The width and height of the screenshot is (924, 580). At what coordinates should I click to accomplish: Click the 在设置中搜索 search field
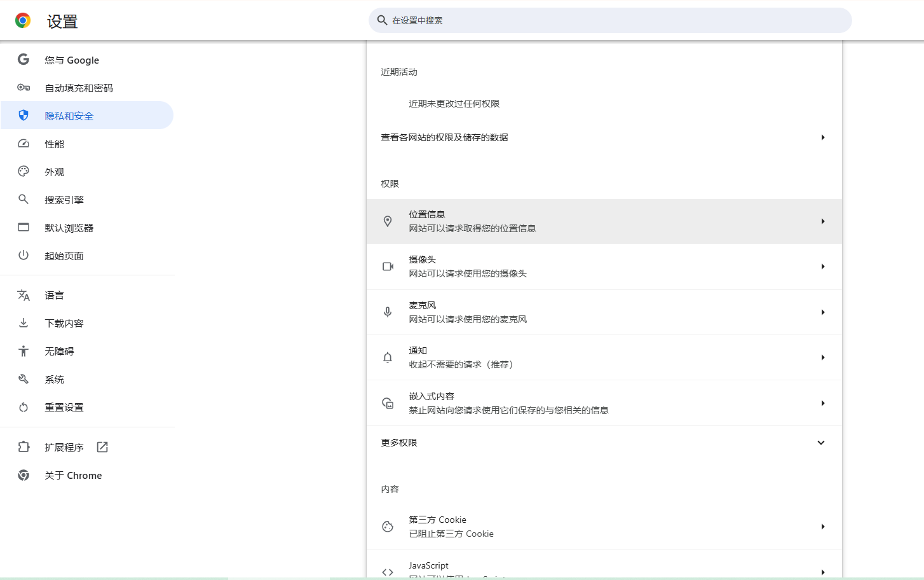(610, 20)
